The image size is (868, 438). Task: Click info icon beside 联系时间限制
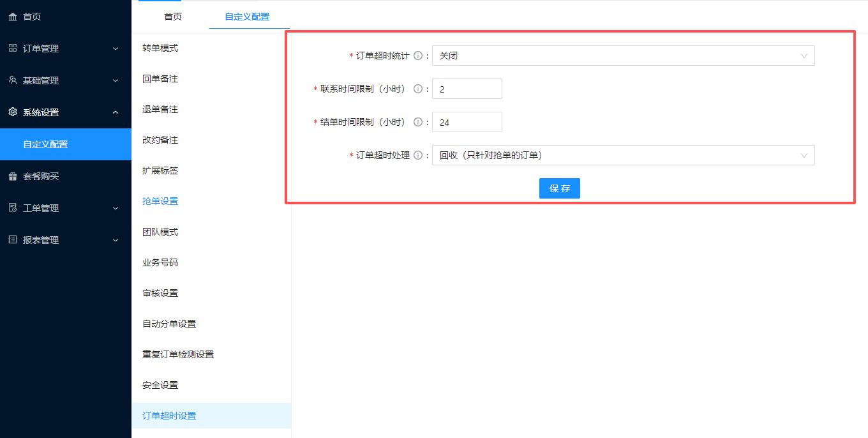pos(418,89)
